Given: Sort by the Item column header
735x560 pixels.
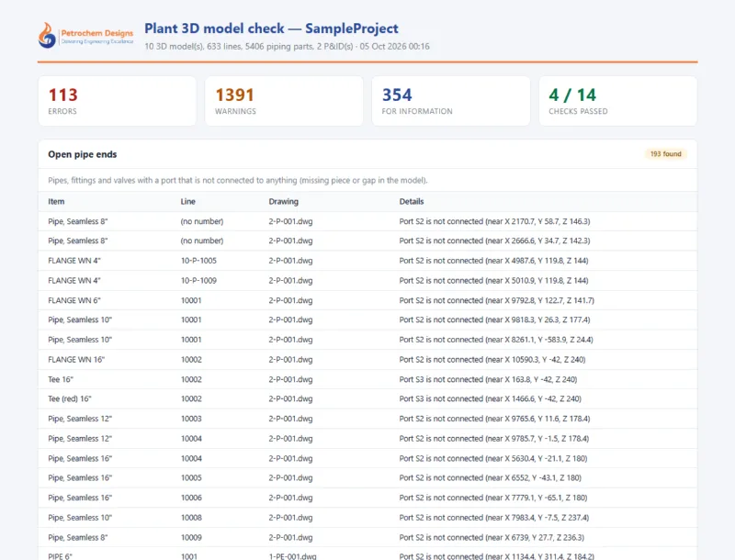Looking at the screenshot, I should [x=56, y=201].
